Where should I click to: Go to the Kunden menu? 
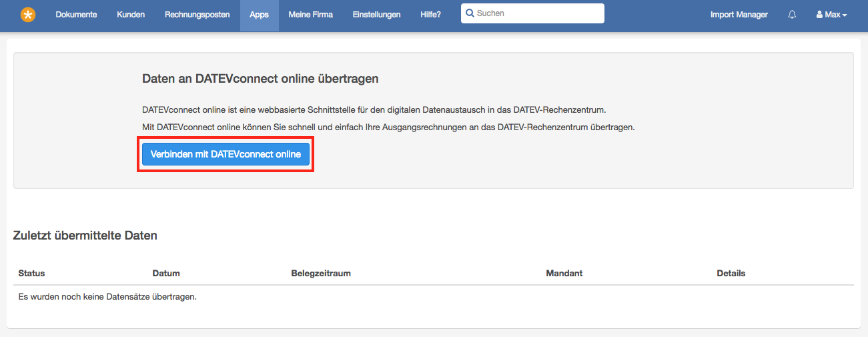click(131, 15)
